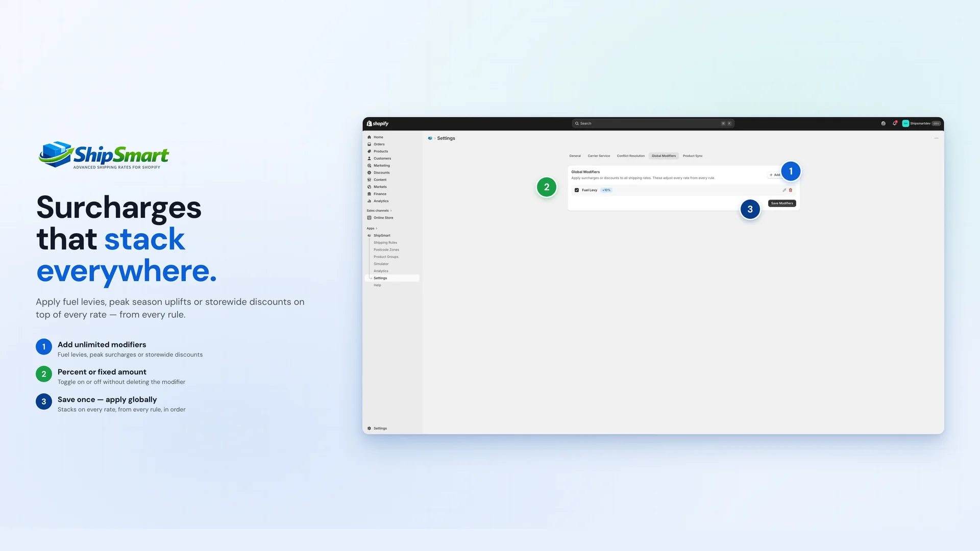The width and height of the screenshot is (980, 551).
Task: Open Finance via its bank icon
Action: (x=369, y=194)
